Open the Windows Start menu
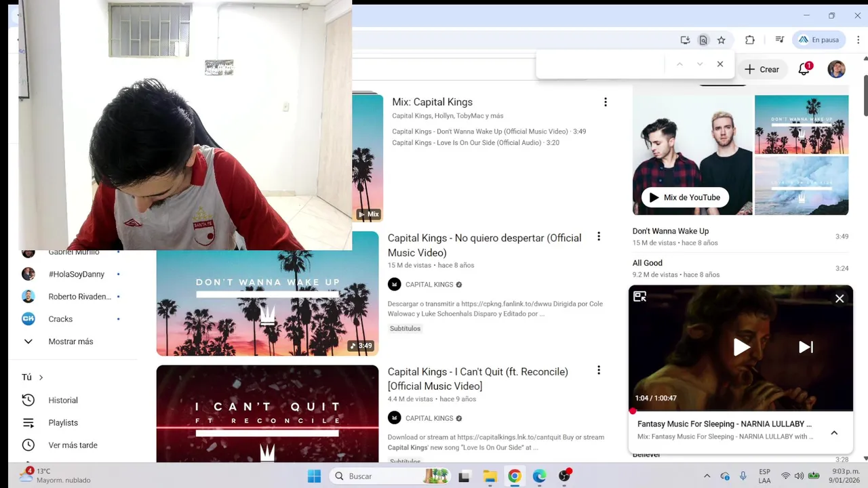Screen dimensions: 868x488 (314, 476)
